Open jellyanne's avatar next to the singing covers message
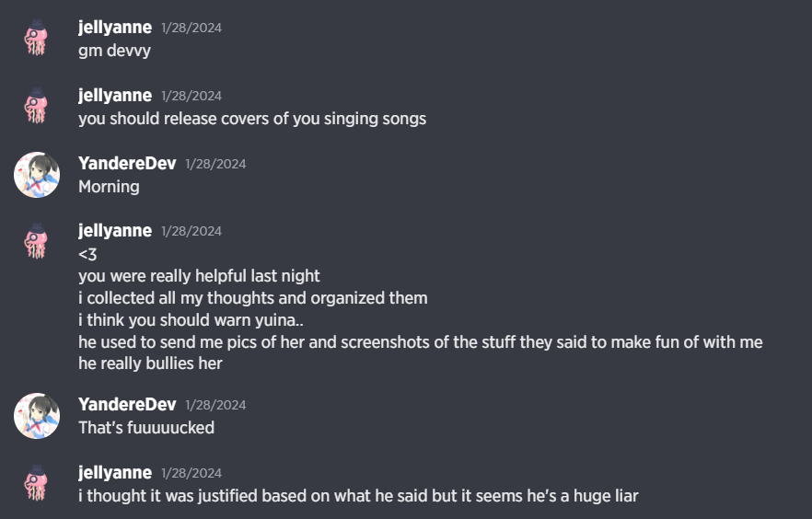Viewport: 812px width, 519px height. pyautogui.click(x=37, y=107)
